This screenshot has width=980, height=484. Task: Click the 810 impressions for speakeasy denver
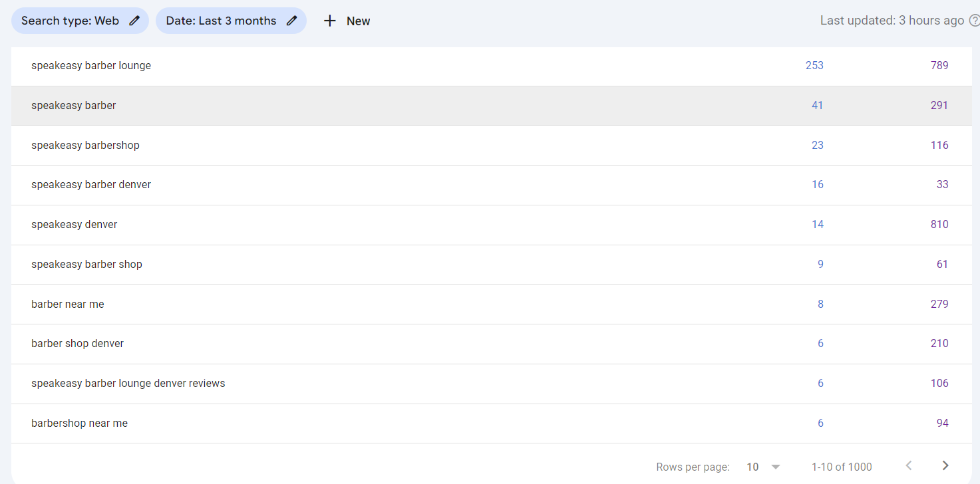coord(939,224)
